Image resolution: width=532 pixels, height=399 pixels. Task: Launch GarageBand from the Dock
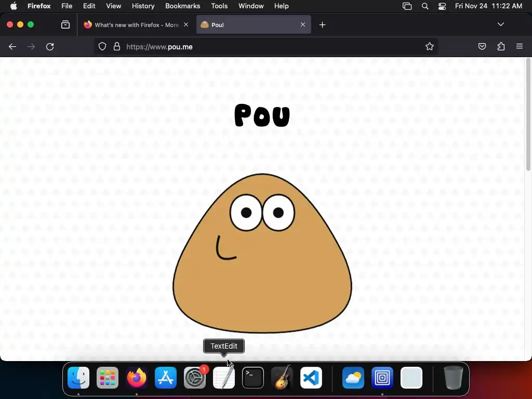[x=282, y=378]
